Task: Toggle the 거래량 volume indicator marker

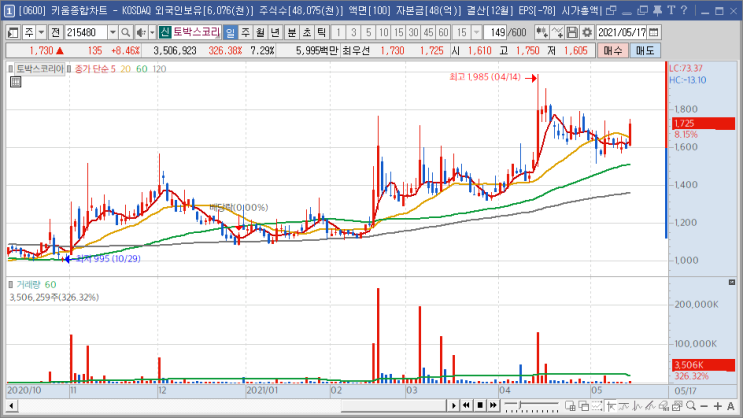Action: coord(10,285)
